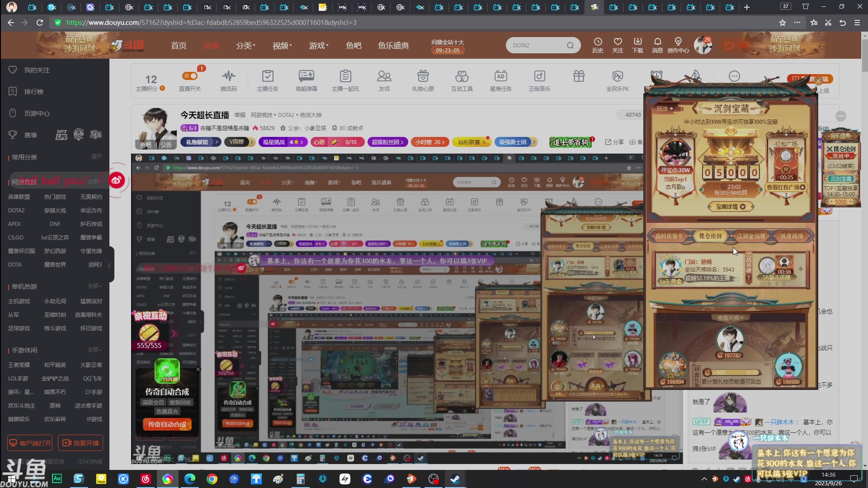Expand 查看天梯 ladder section
Screen dimensions: 868x488
coord(731,318)
